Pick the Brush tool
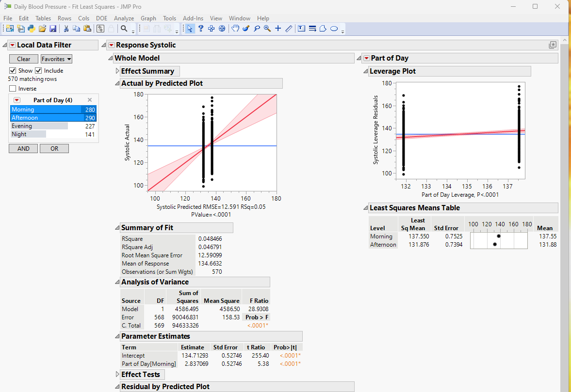 pos(246,28)
